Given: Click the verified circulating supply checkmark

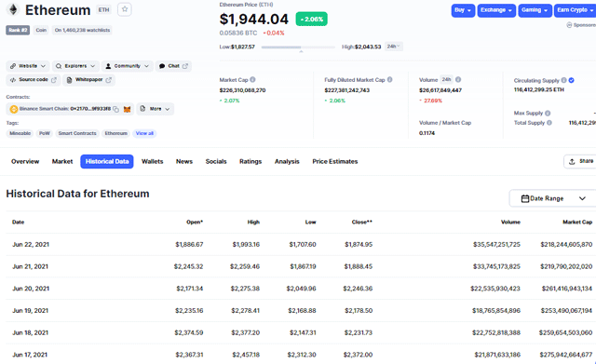Looking at the screenshot, I should click(571, 80).
